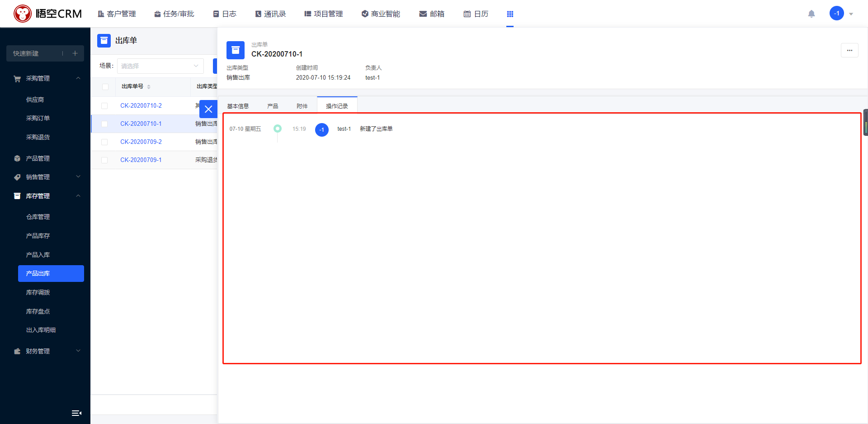868x424 pixels.
Task: Open 客户管理 in top navigation
Action: (117, 14)
